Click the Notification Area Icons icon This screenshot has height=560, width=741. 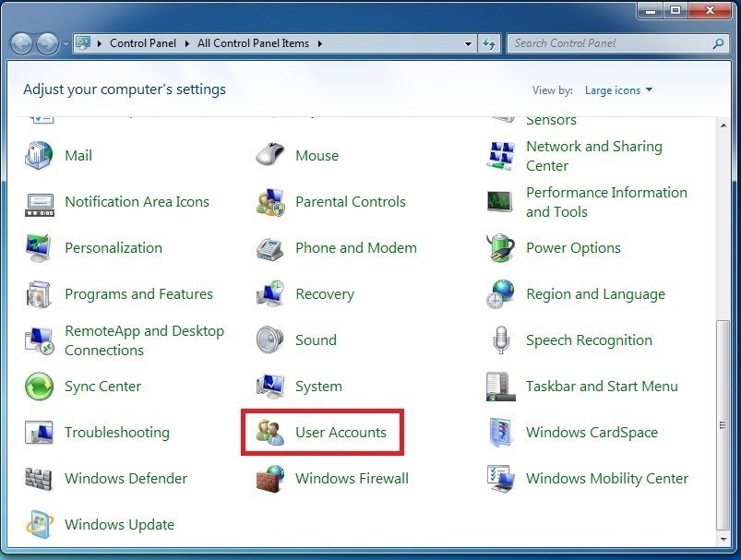(40, 204)
